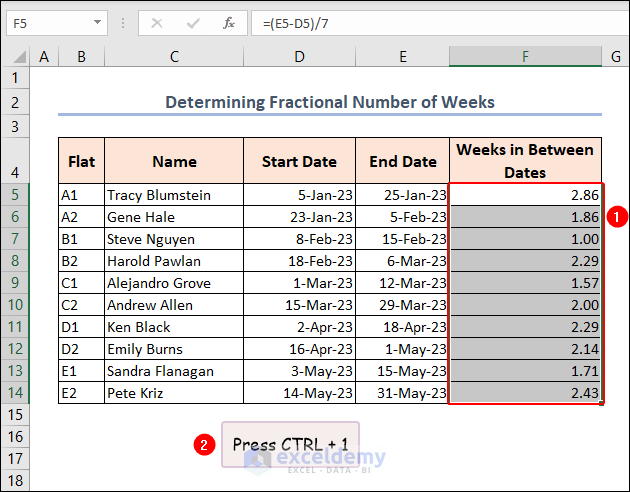Image resolution: width=630 pixels, height=492 pixels.
Task: Click the formula bar resize dots handle
Action: 121,22
